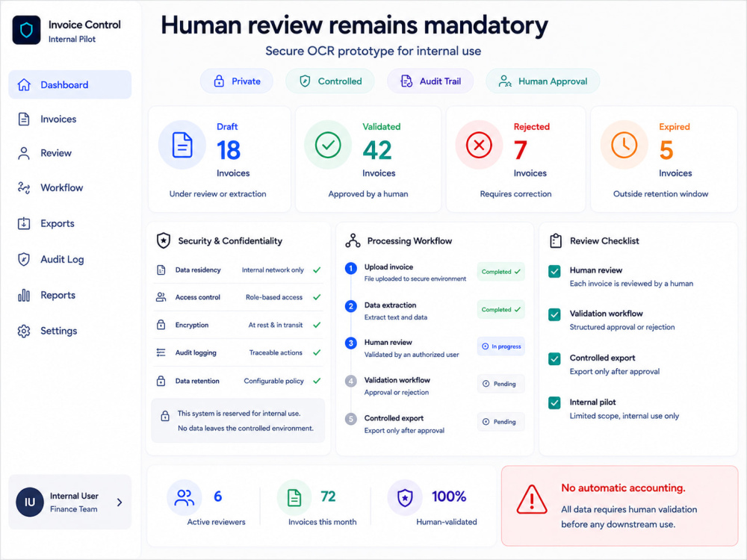The height and width of the screenshot is (560, 747).
Task: Click the 'Role-based access' value
Action: (x=274, y=297)
